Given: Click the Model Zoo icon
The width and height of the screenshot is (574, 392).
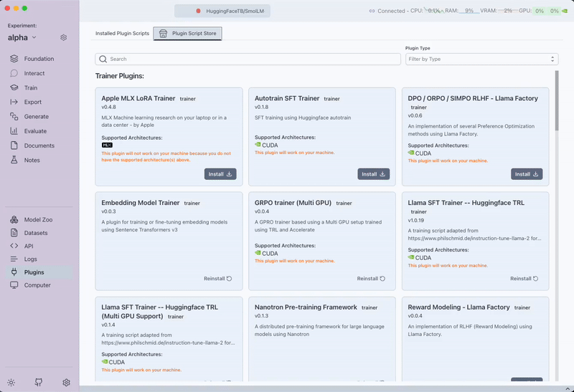Looking at the screenshot, I should coord(14,220).
